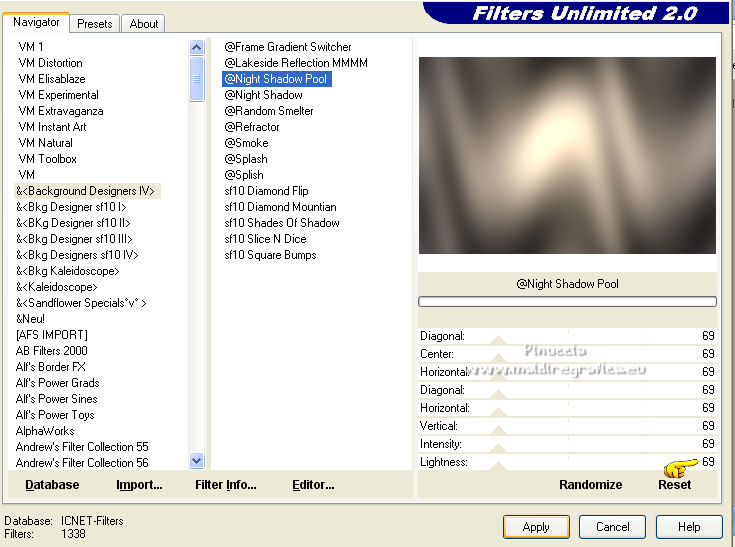Choose sf10 Diamond Flip filter
The width and height of the screenshot is (735, 547).
[266, 191]
